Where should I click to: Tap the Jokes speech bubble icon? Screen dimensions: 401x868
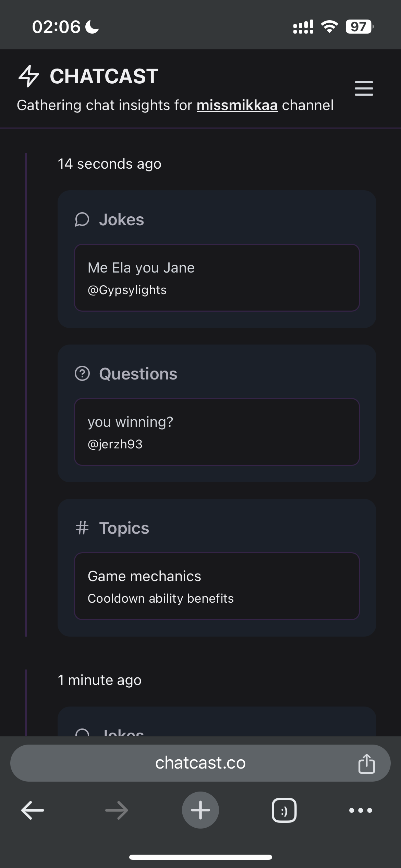coord(82,219)
